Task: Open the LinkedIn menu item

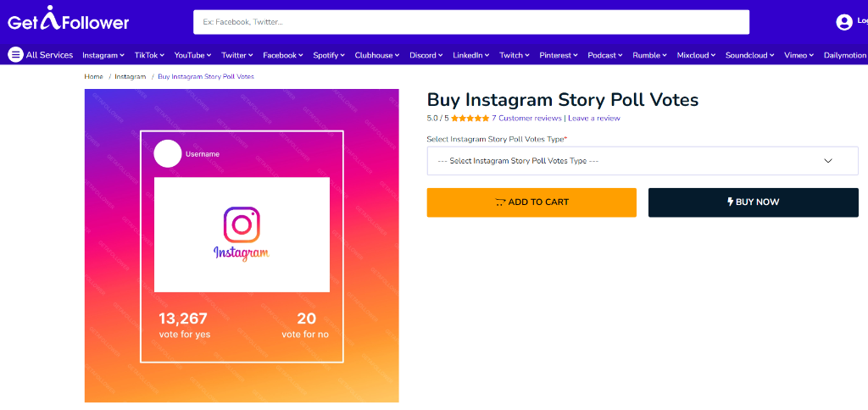Action: tap(471, 55)
